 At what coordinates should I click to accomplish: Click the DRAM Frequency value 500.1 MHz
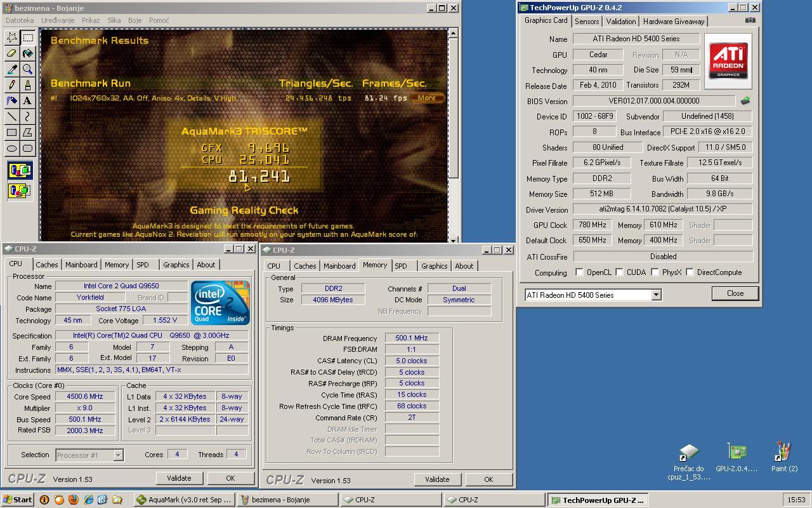pyautogui.click(x=412, y=338)
